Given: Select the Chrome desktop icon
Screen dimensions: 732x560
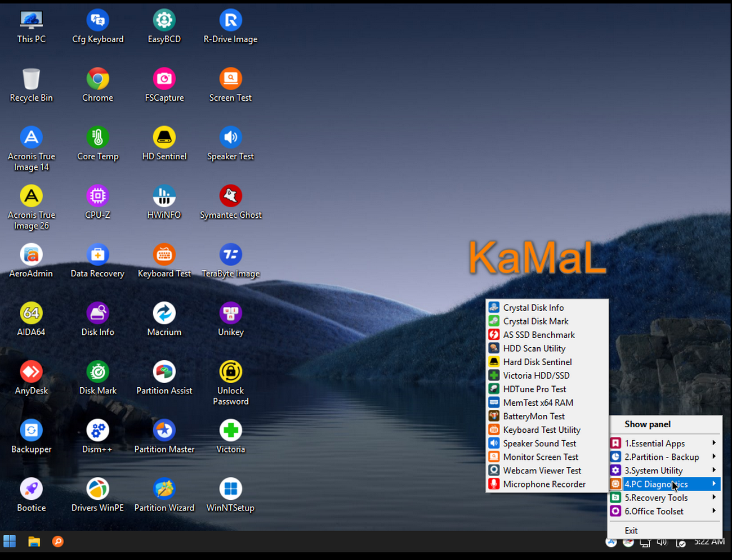Looking at the screenshot, I should (x=97, y=86).
